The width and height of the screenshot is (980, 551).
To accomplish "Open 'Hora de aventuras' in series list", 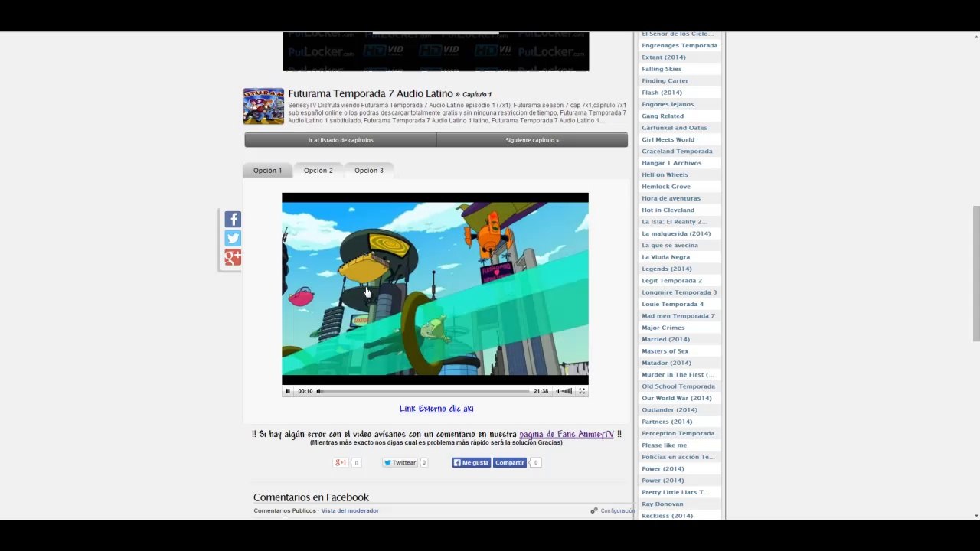I will tap(671, 198).
